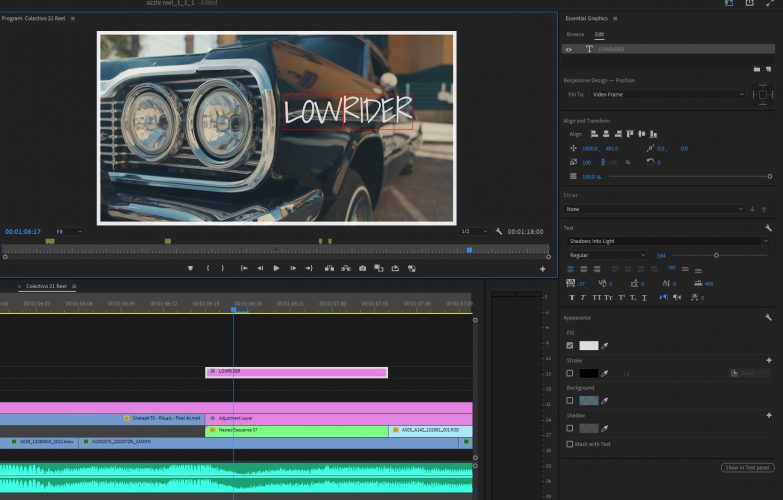
Task: Open the Styles None dropdown
Action: point(654,209)
